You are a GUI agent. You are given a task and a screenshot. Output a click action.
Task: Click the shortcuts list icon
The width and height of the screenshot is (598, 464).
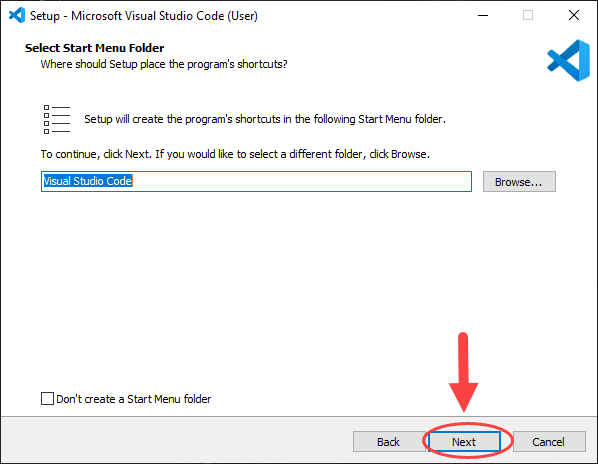pos(57,119)
